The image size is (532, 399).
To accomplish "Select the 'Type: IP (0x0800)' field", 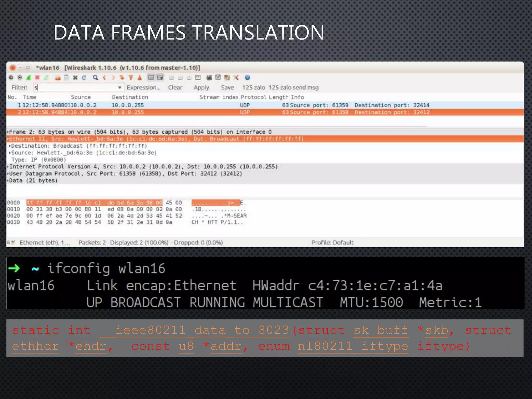I will point(39,160).
